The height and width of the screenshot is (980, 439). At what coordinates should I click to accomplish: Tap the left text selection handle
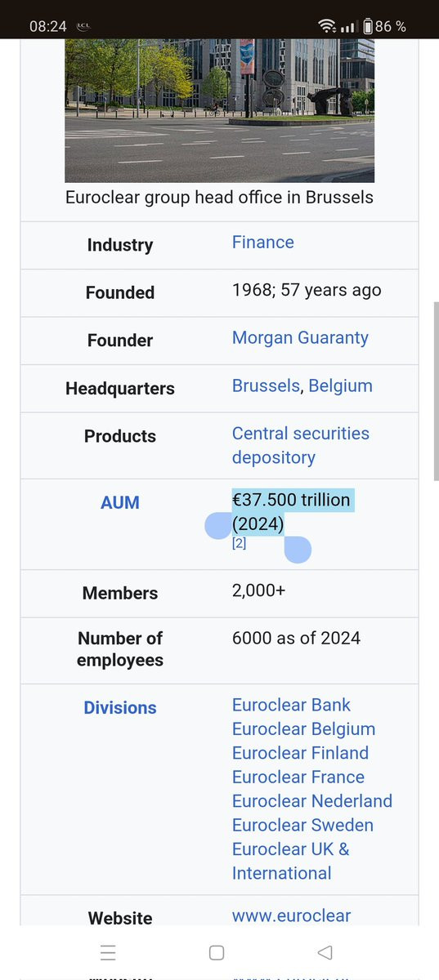[218, 525]
